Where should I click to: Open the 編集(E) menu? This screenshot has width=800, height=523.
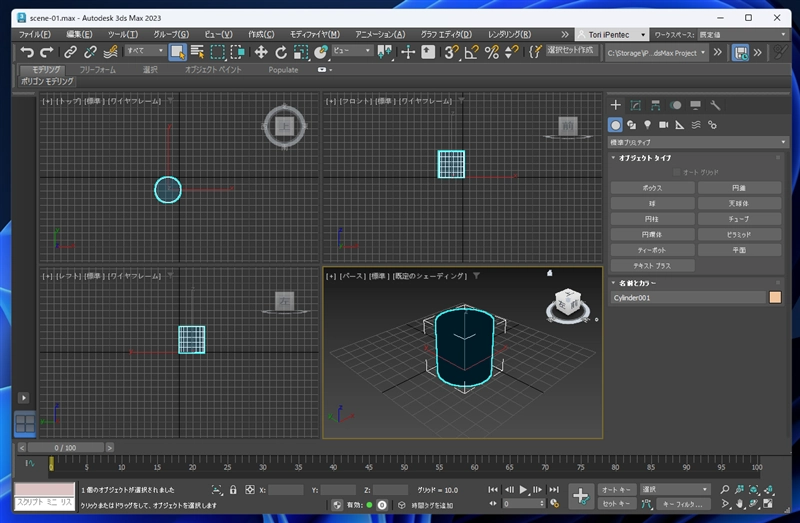pyautogui.click(x=79, y=35)
